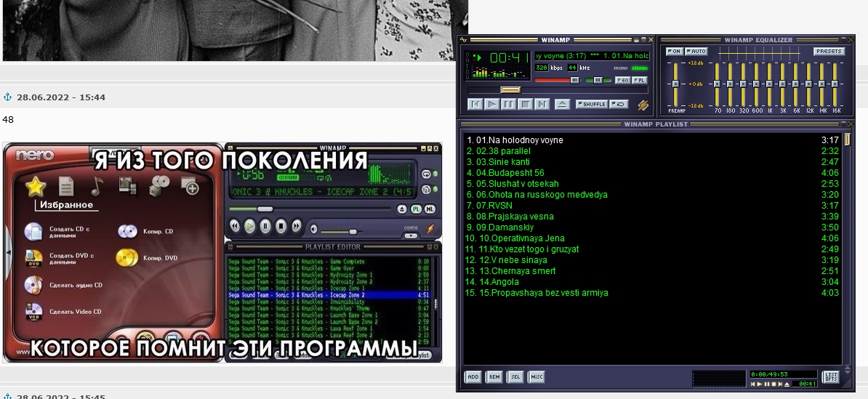Click the Winamp lightning bolt logo

[x=643, y=105]
